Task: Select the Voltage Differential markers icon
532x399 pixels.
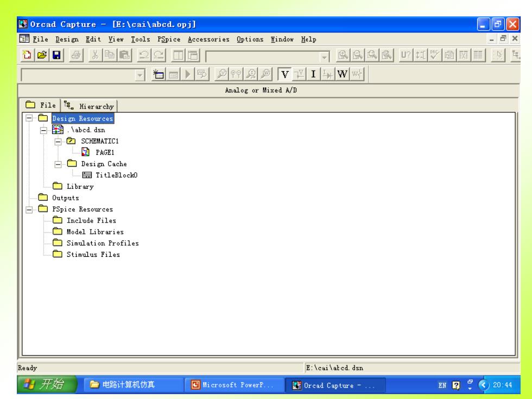Action: 237,74
